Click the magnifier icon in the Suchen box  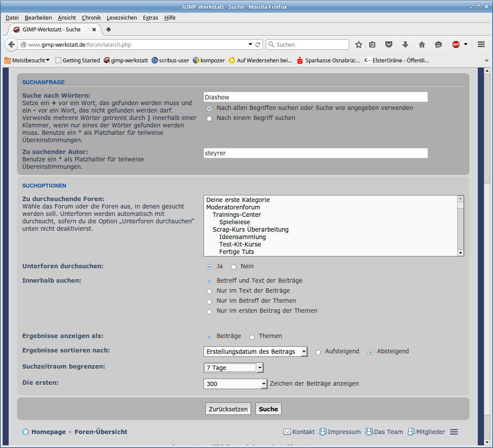click(x=271, y=44)
